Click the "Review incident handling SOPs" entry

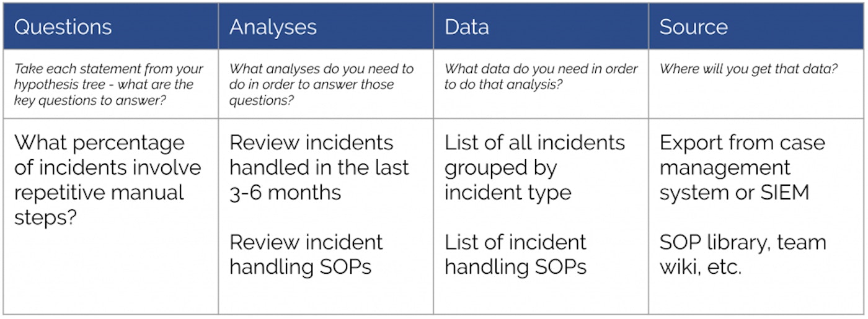[306, 254]
